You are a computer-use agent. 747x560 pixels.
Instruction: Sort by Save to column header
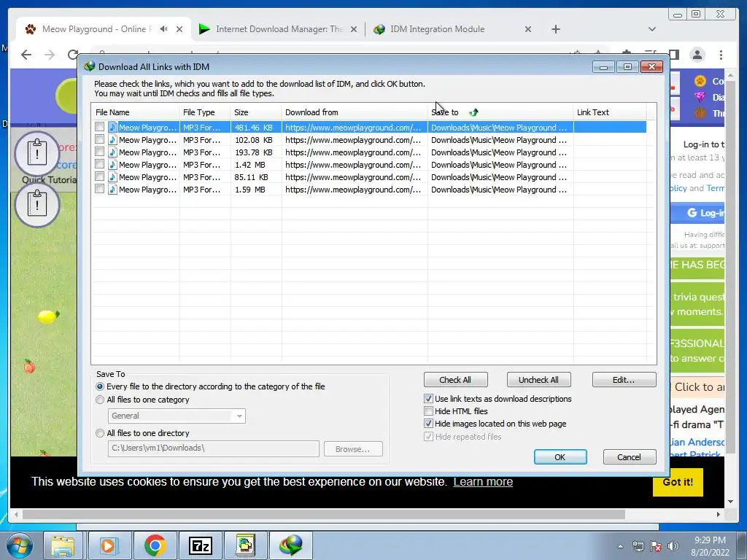point(500,112)
